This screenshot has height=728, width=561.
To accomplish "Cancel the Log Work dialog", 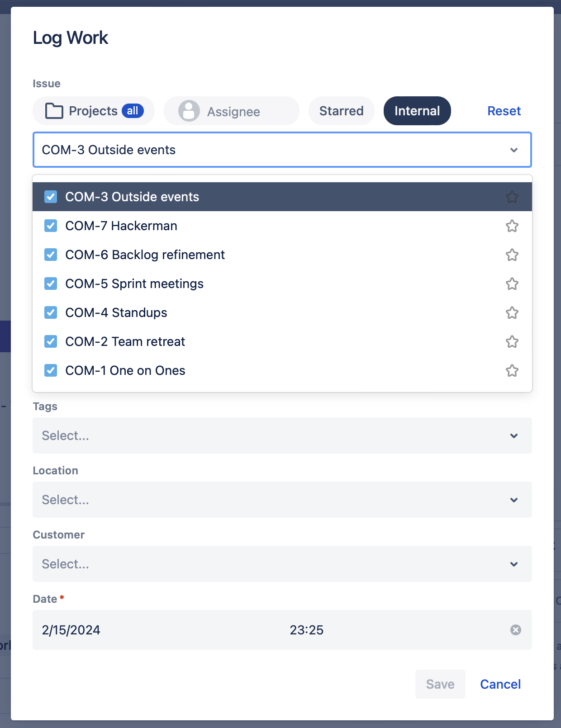I will (500, 684).
